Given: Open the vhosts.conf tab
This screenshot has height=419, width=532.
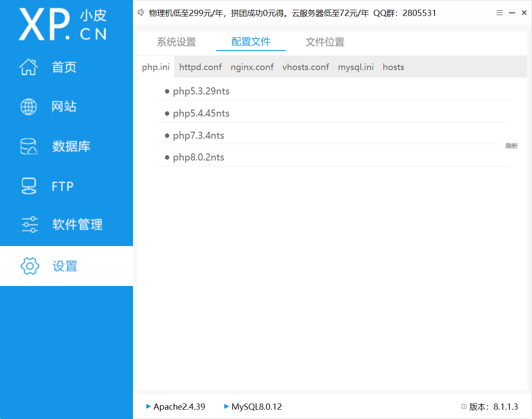Looking at the screenshot, I should point(305,67).
